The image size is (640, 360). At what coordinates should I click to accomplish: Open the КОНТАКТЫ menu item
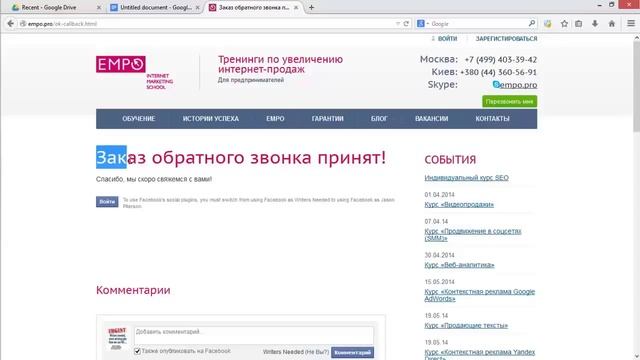(492, 119)
